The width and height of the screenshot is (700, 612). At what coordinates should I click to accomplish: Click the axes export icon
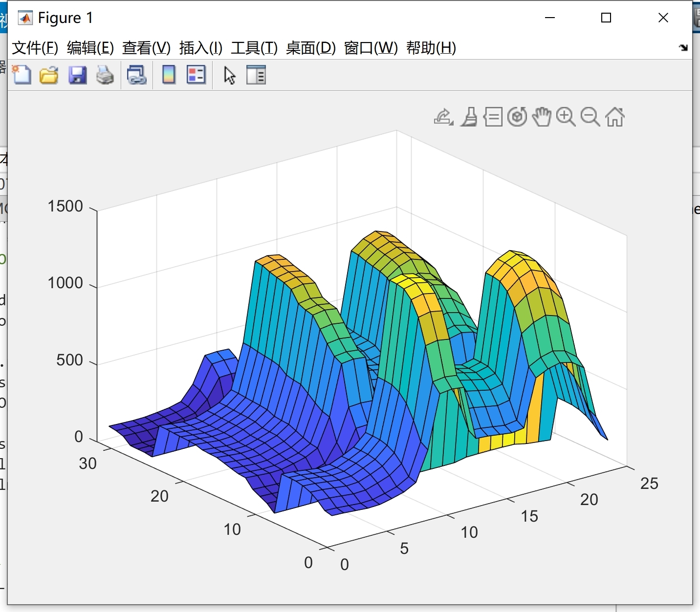pos(443,117)
